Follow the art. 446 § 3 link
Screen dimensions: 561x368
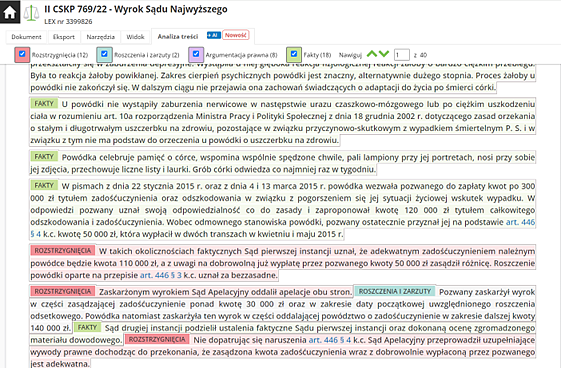[161, 275]
